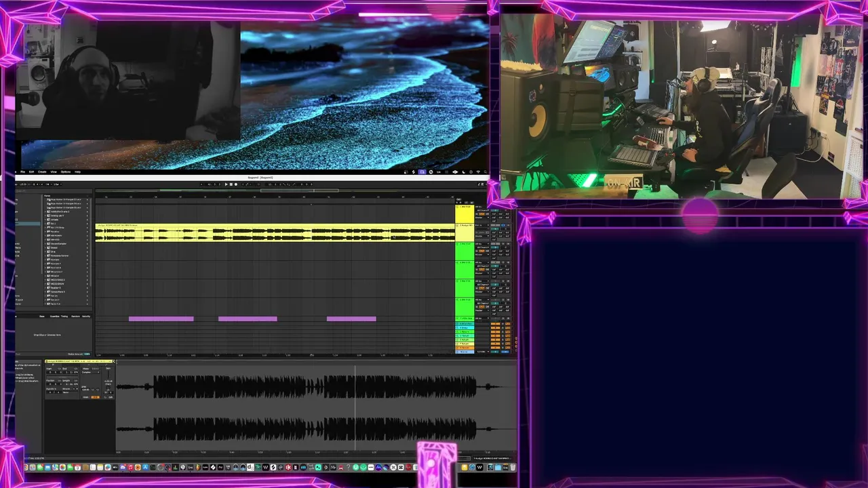Open the View menu
This screenshot has height=488, width=868.
(x=54, y=171)
